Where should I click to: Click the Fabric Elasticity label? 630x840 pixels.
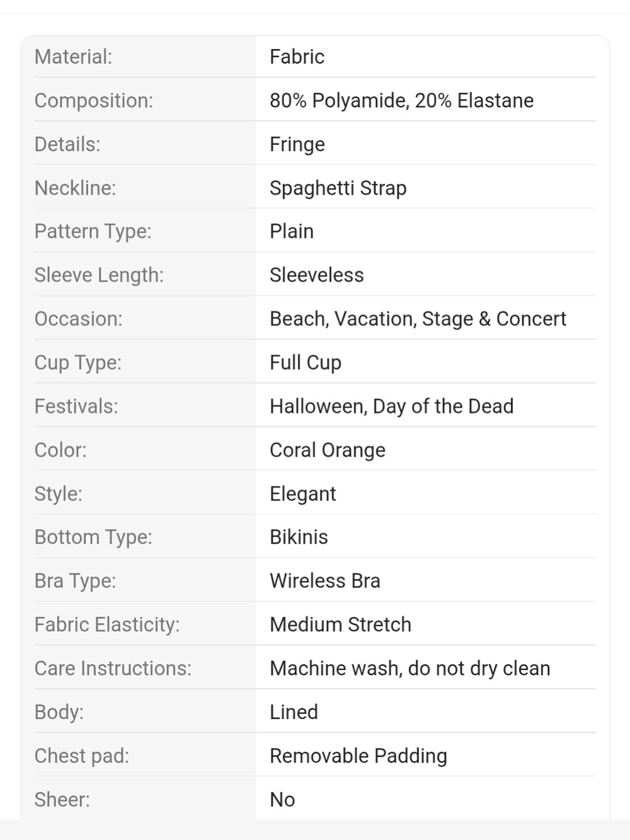click(x=106, y=624)
